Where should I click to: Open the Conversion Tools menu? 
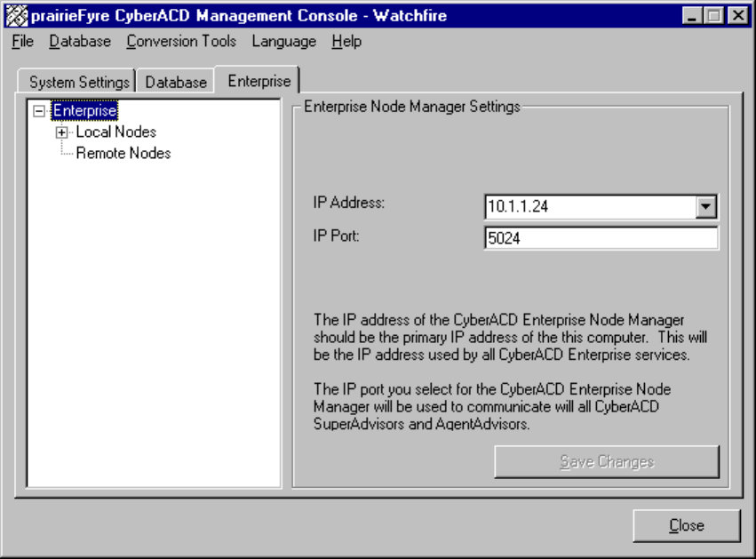[181, 41]
